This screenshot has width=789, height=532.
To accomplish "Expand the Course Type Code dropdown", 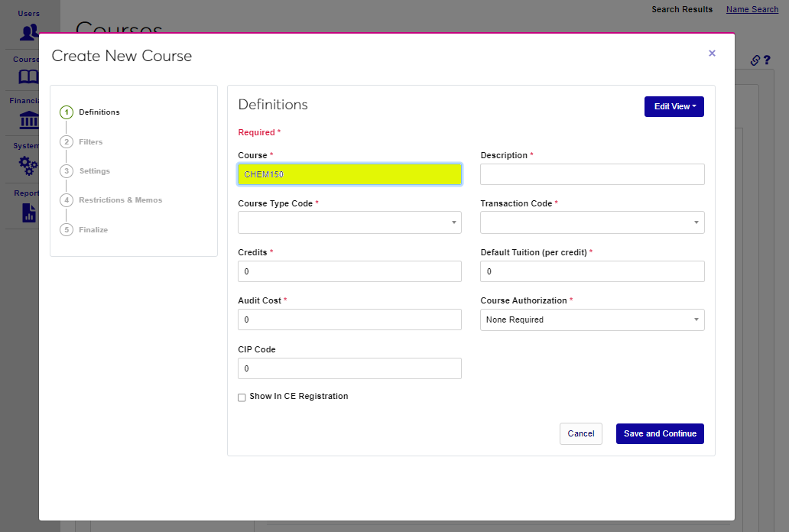I will pos(349,222).
